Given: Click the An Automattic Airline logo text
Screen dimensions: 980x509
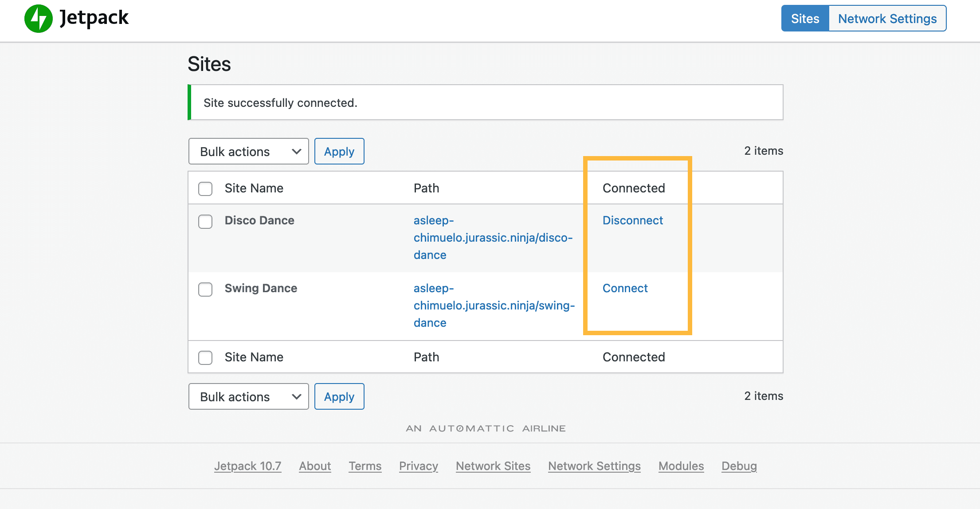Looking at the screenshot, I should 486,428.
